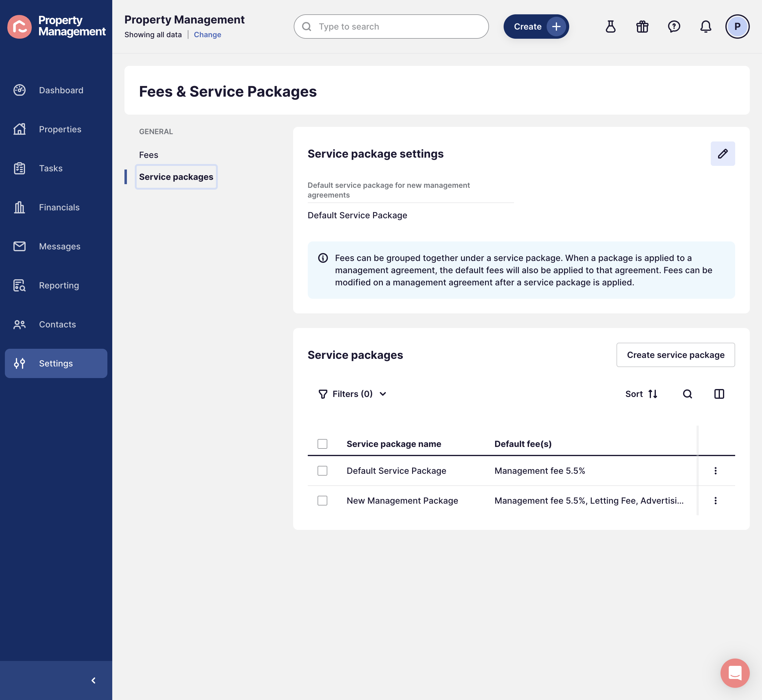Open the chat support bubble

735,673
